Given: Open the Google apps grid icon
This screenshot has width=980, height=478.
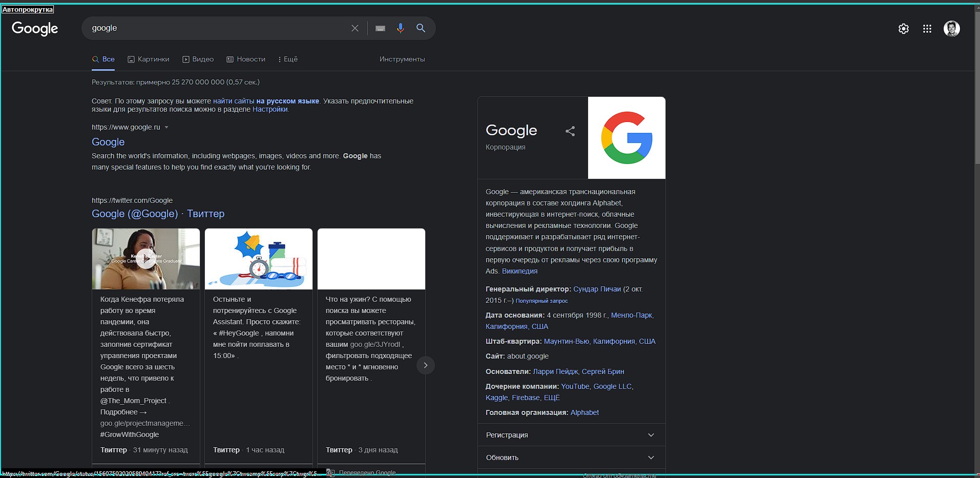Looking at the screenshot, I should (x=927, y=29).
